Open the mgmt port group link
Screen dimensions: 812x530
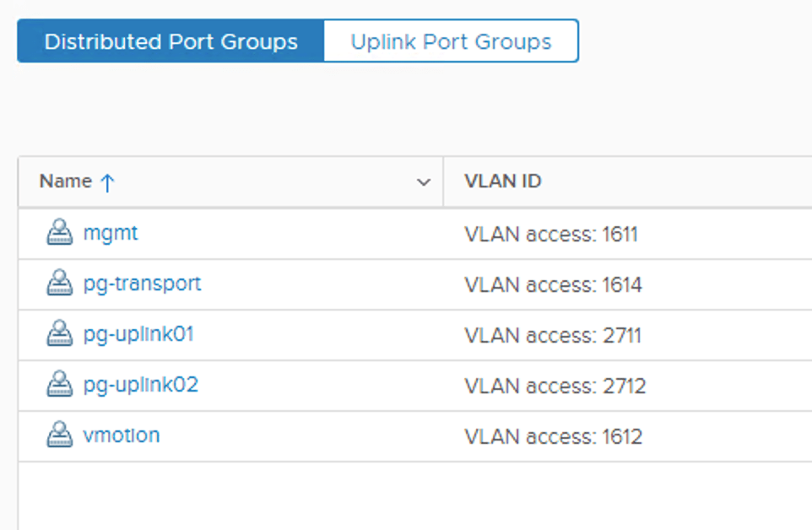coord(111,233)
